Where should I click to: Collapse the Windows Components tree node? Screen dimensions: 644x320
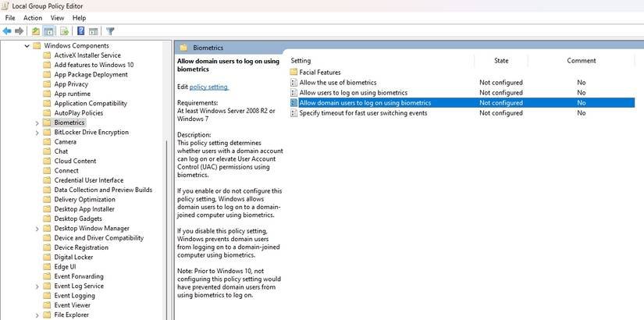[27, 46]
